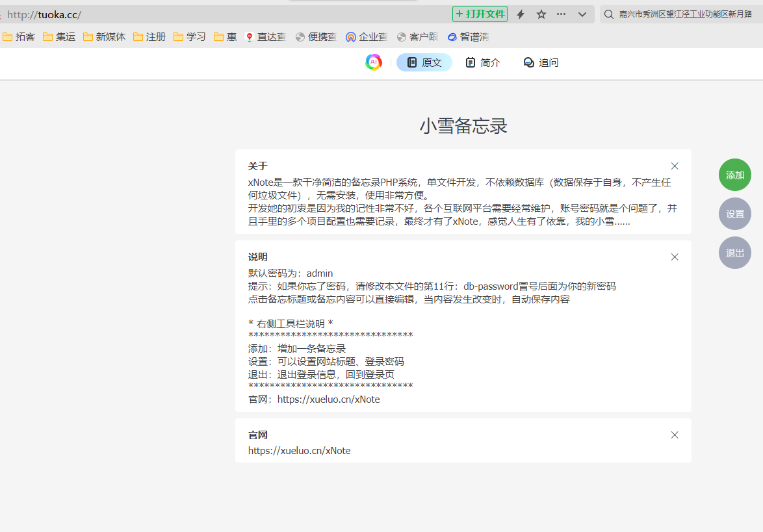Open the 追问 tab

pyautogui.click(x=541, y=62)
